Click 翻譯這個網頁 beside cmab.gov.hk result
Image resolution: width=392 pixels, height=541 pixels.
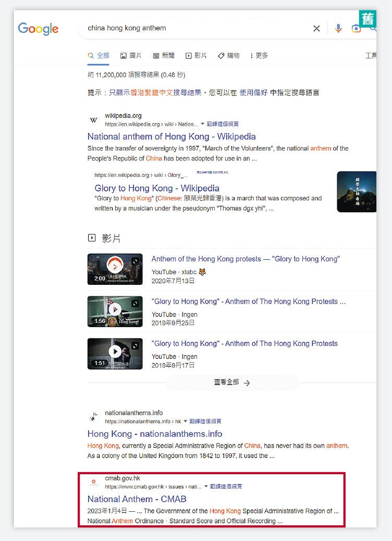[226, 487]
